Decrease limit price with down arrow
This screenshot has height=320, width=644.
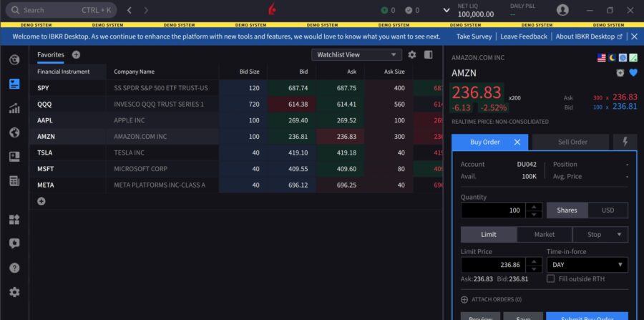[x=534, y=269]
